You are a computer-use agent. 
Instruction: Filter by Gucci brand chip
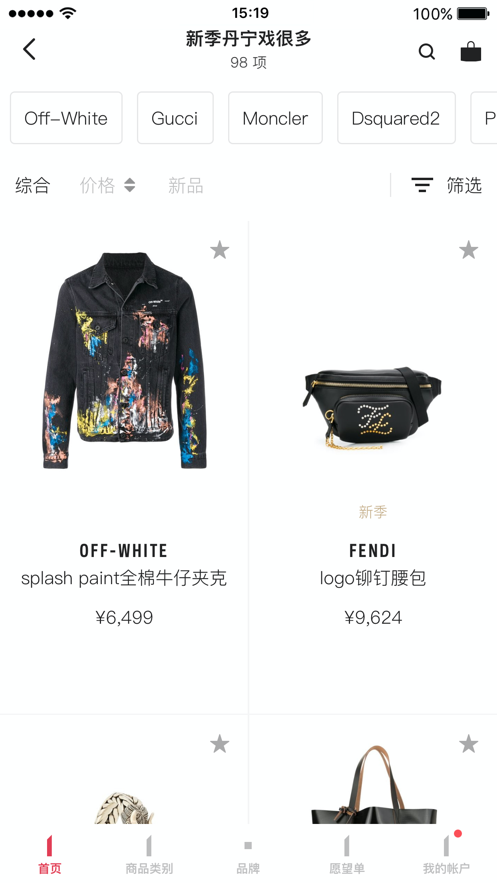click(x=175, y=118)
